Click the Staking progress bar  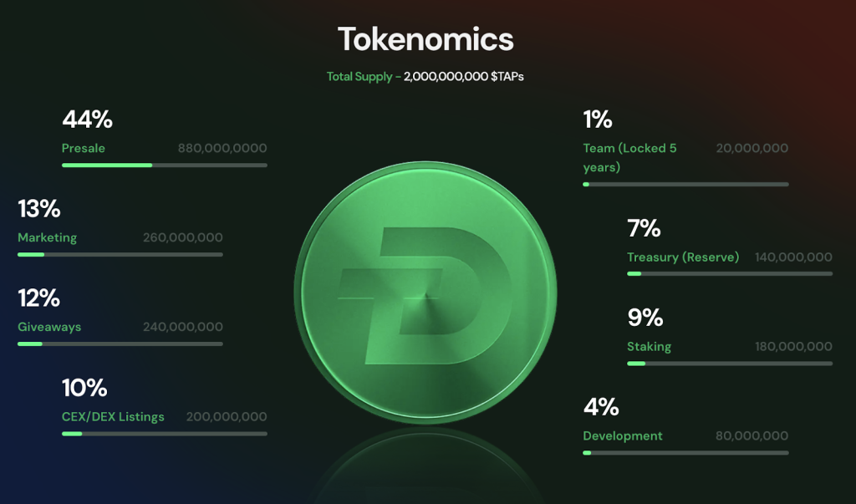click(x=730, y=363)
